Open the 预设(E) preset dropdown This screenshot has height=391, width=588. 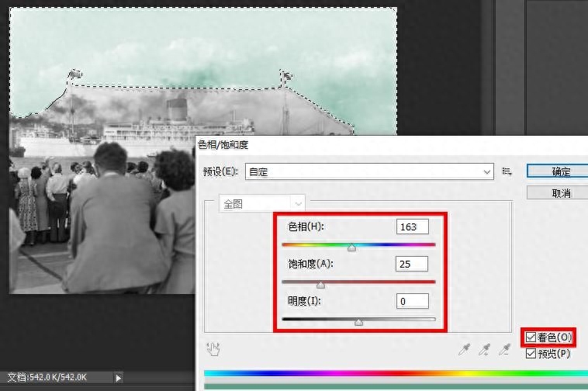point(369,171)
